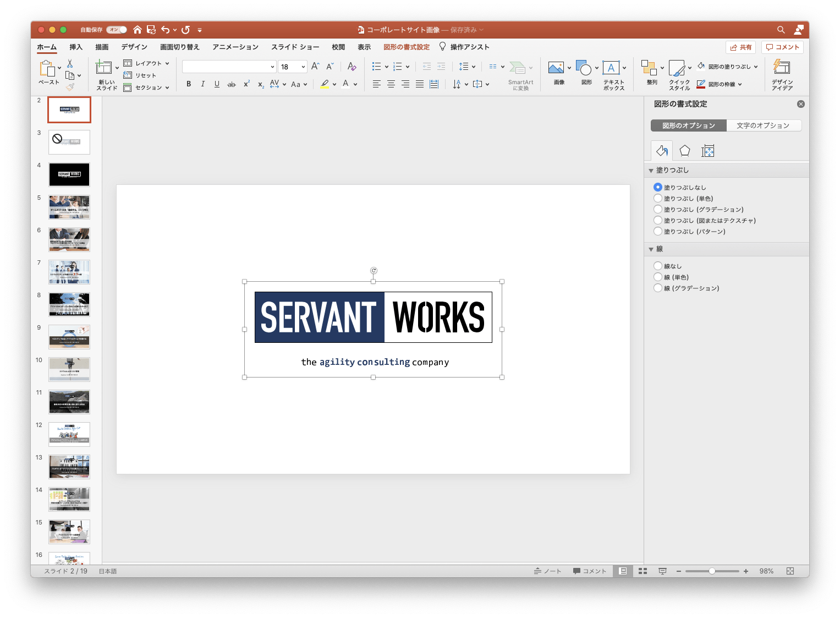Apply strikethrough text formatting
This screenshot has height=618, width=840.
point(232,84)
